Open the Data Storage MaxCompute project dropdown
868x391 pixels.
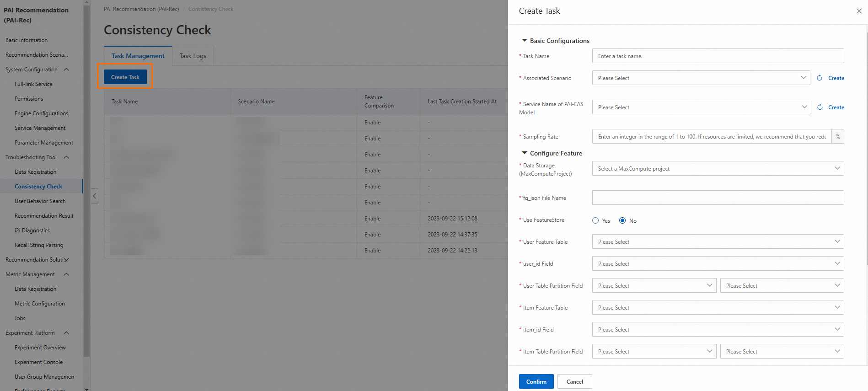(x=718, y=169)
